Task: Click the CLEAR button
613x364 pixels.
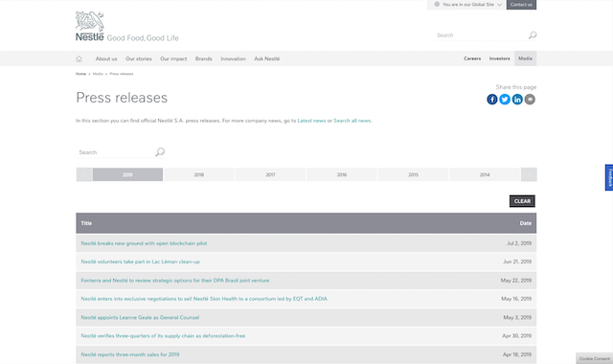Action: 522,201
